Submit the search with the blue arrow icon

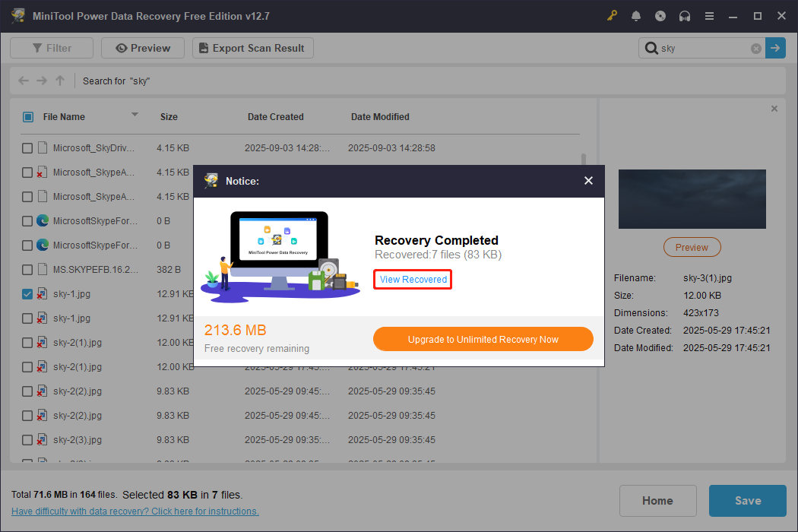point(775,48)
